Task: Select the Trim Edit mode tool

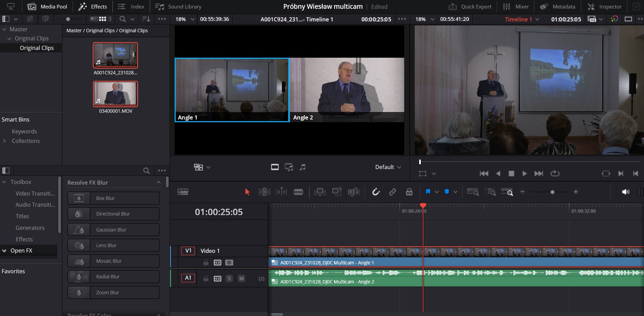Action: click(265, 192)
